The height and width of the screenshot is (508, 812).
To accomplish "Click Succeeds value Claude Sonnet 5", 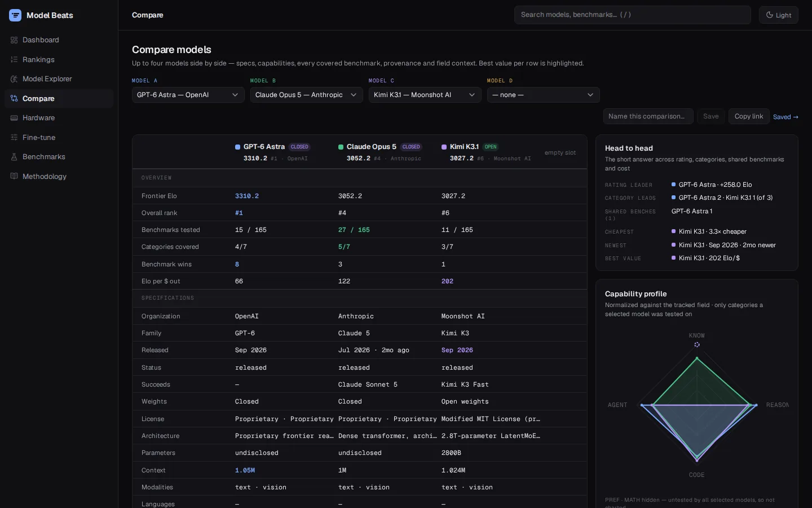I will 368,384.
